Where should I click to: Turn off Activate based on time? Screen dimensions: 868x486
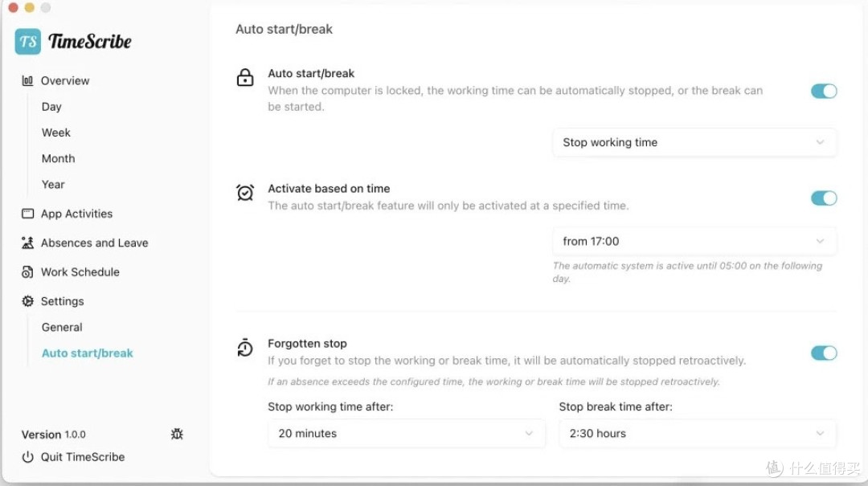[x=823, y=198]
